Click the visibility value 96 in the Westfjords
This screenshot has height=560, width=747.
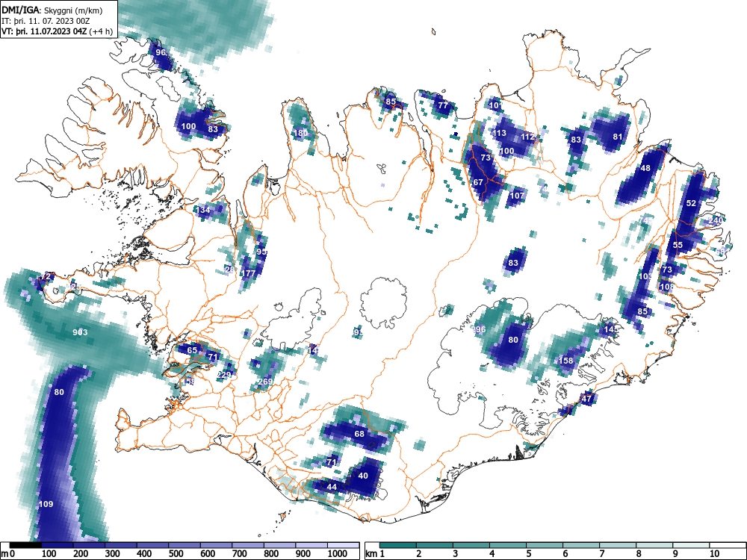click(x=161, y=52)
